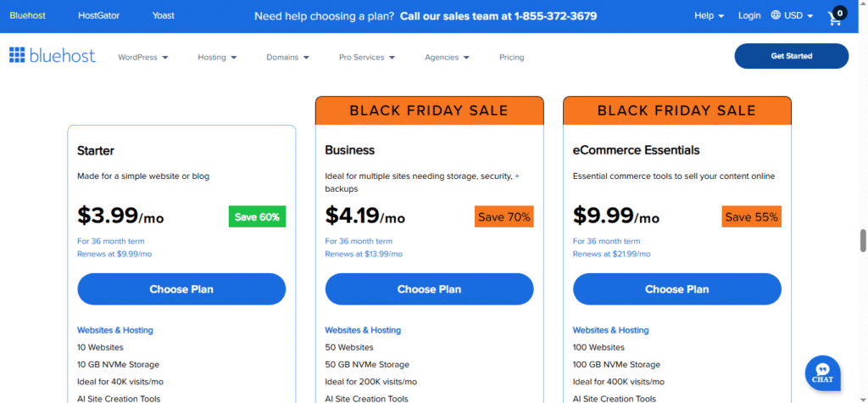Image resolution: width=868 pixels, height=403 pixels.
Task: Expand the Help dropdown menu
Action: [709, 16]
